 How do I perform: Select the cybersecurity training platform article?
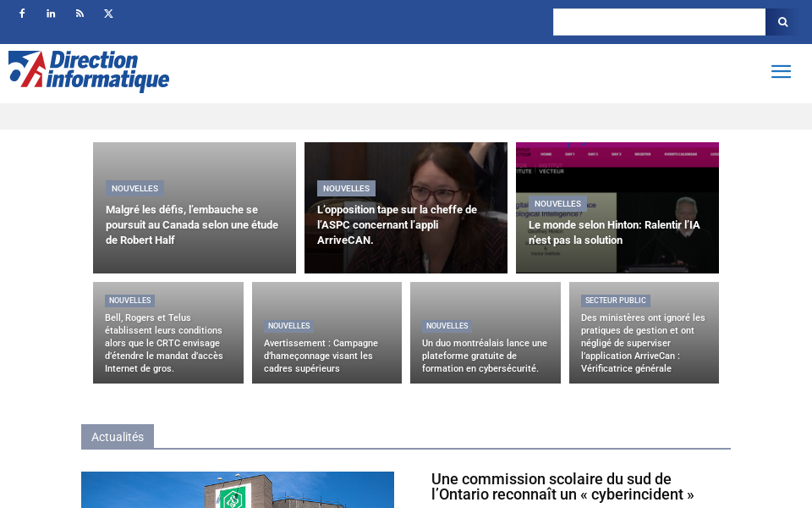point(482,356)
